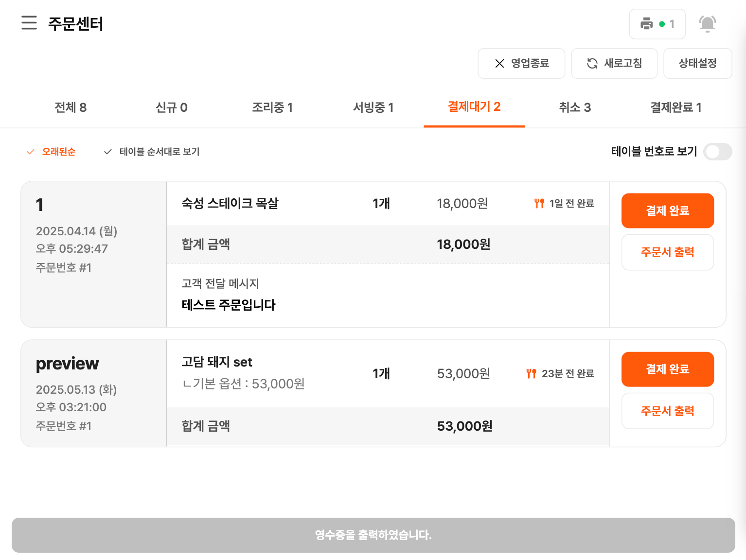Click X icon in 영업종료 button

pyautogui.click(x=499, y=63)
